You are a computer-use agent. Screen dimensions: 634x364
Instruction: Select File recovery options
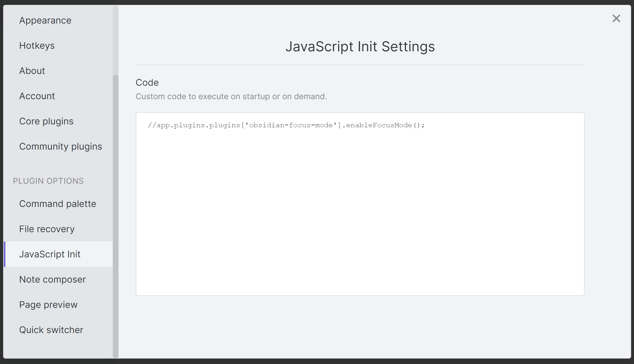coord(47,229)
